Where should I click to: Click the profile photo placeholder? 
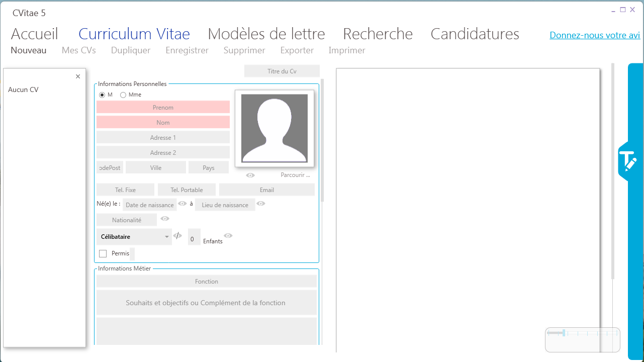tap(274, 128)
